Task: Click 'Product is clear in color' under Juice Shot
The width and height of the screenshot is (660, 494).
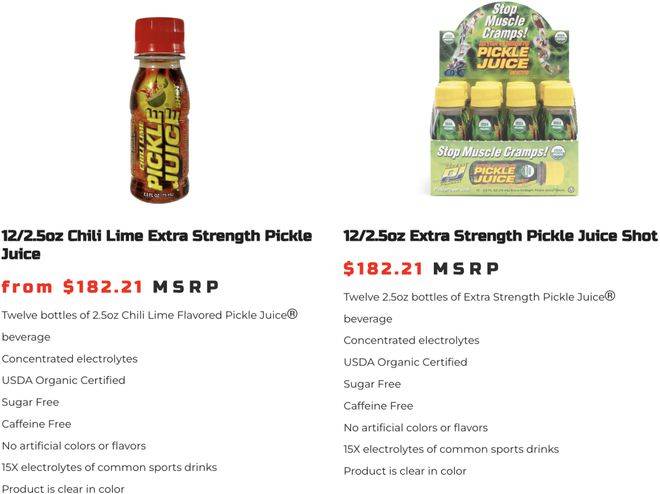Action: tap(405, 471)
